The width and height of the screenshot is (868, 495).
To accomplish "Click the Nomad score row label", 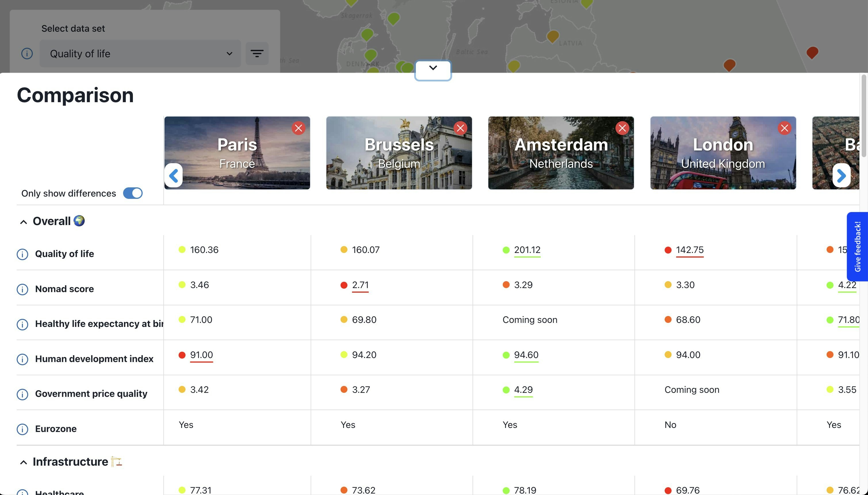I will coord(64,289).
